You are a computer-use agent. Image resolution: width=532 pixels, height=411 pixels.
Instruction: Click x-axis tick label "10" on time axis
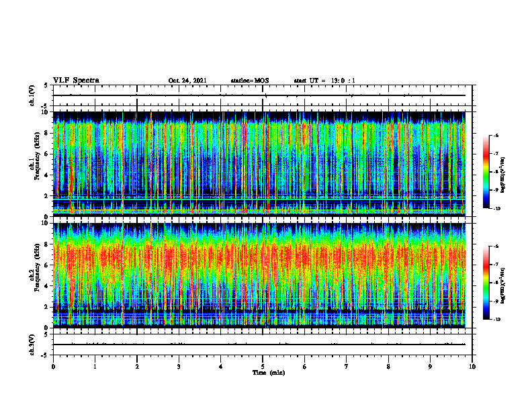tap(472, 367)
